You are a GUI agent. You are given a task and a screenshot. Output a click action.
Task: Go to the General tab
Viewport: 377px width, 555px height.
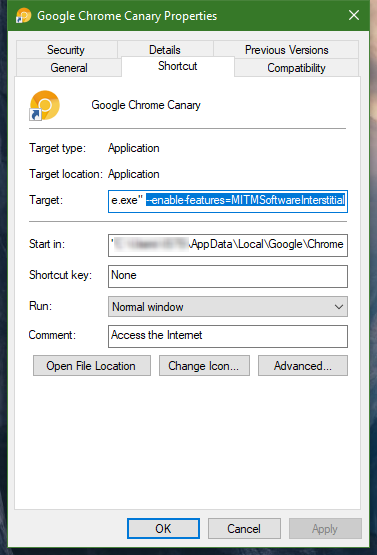[x=69, y=68]
